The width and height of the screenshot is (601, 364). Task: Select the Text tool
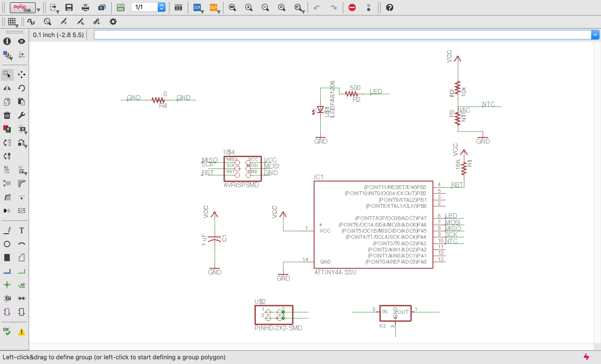tap(21, 230)
